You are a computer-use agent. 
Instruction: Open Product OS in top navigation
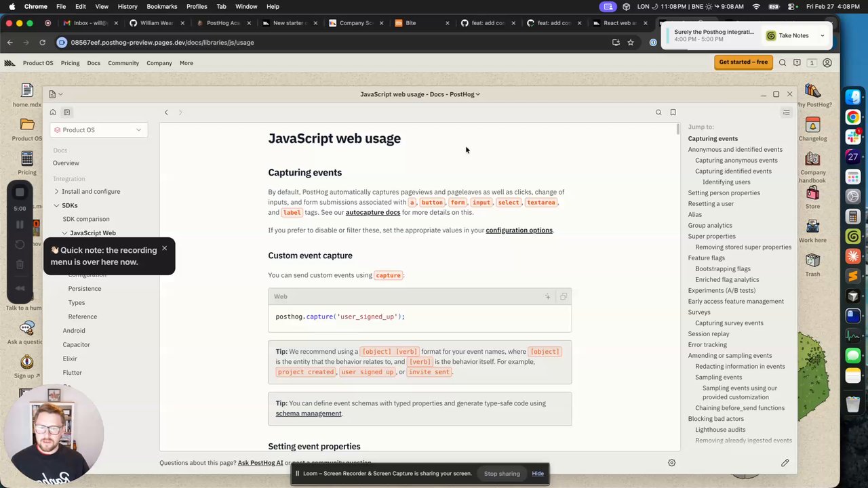tap(38, 63)
